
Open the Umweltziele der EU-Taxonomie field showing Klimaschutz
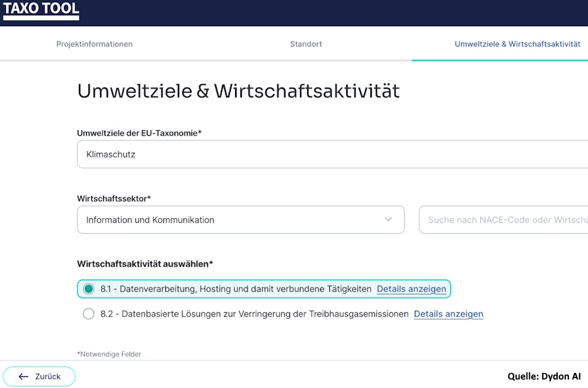(333, 154)
